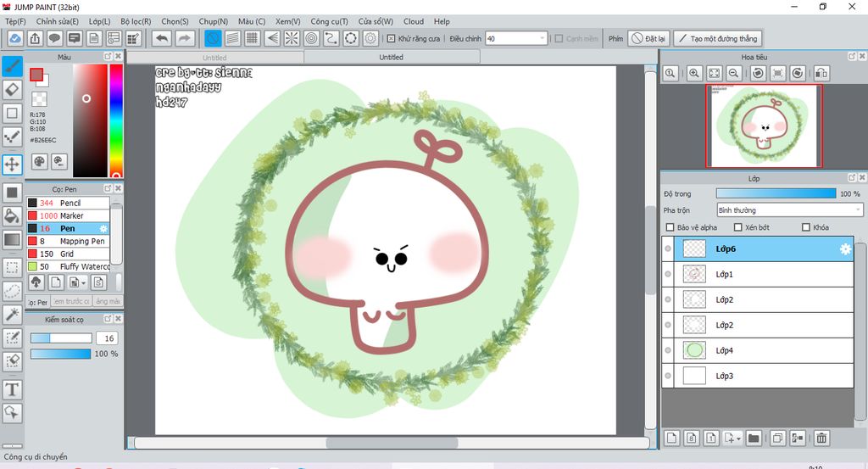The image size is (868, 469).
Task: Zoom in on the Navigator panel
Action: point(694,73)
